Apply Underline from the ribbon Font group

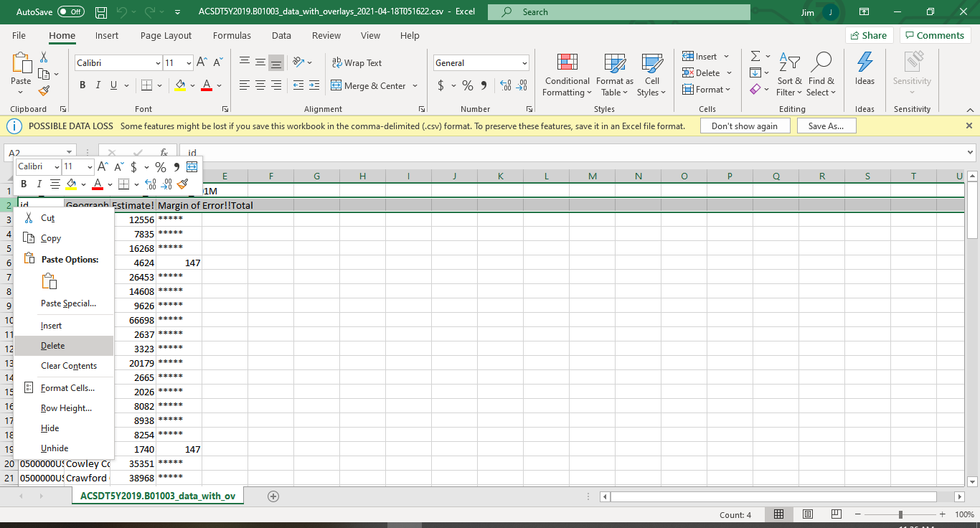pyautogui.click(x=113, y=85)
